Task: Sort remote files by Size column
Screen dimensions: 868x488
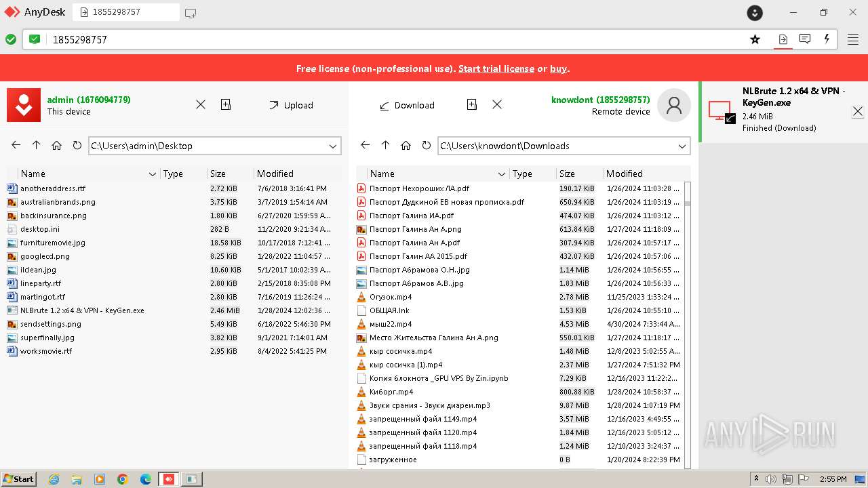Action: (579, 174)
